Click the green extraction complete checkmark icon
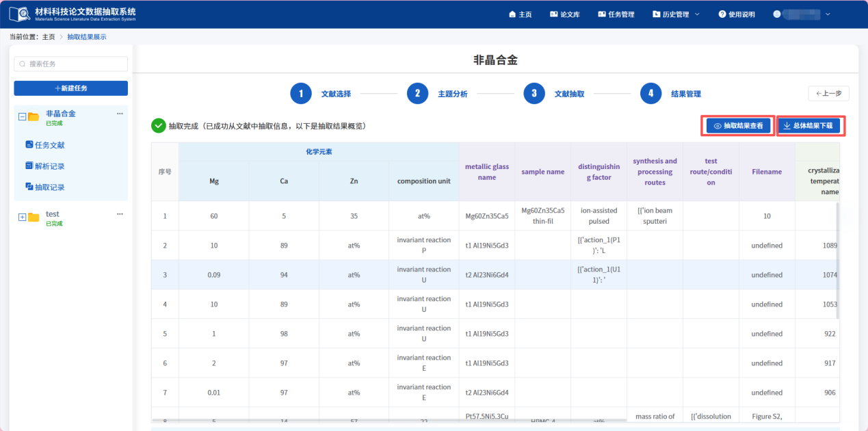 tap(159, 126)
